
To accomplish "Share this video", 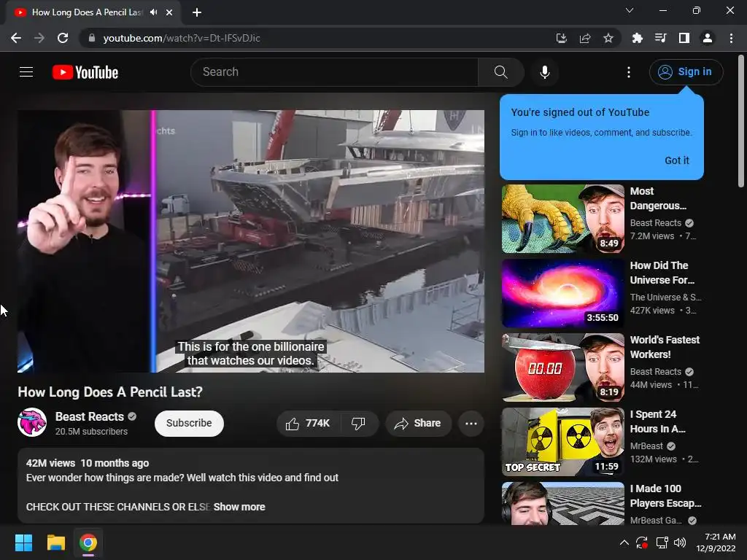I will (x=418, y=424).
